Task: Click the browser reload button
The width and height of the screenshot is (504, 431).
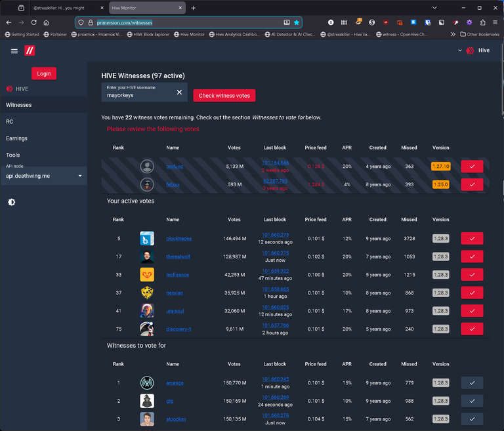Action: (33, 22)
